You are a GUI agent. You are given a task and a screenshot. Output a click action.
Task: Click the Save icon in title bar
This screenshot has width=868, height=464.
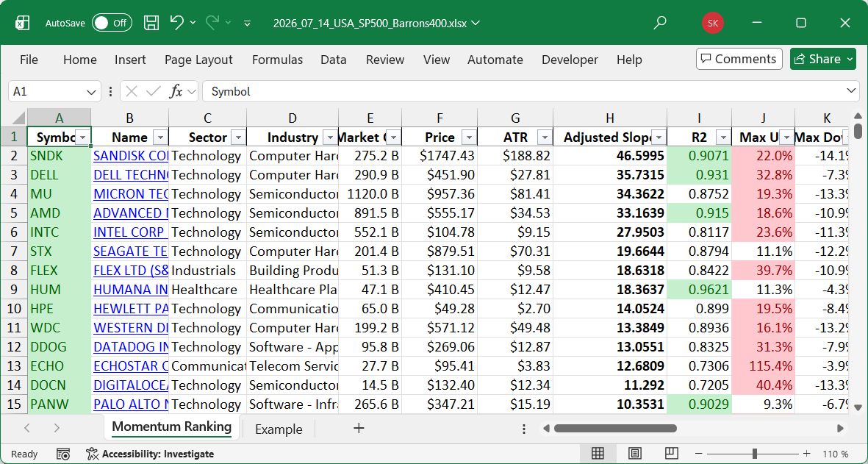[x=151, y=23]
